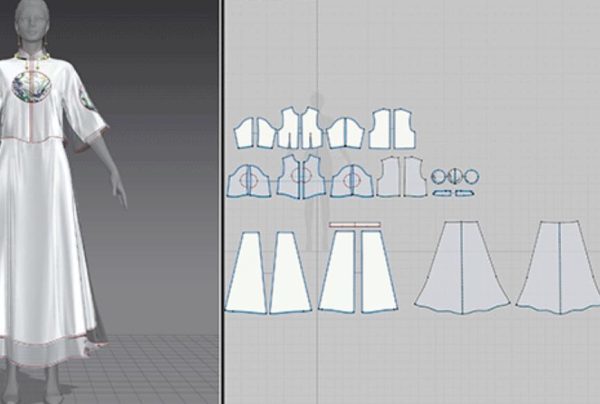This screenshot has width=600, height=404.
Task: Select the tall center bodice pattern in the top row
Action: click(x=300, y=128)
